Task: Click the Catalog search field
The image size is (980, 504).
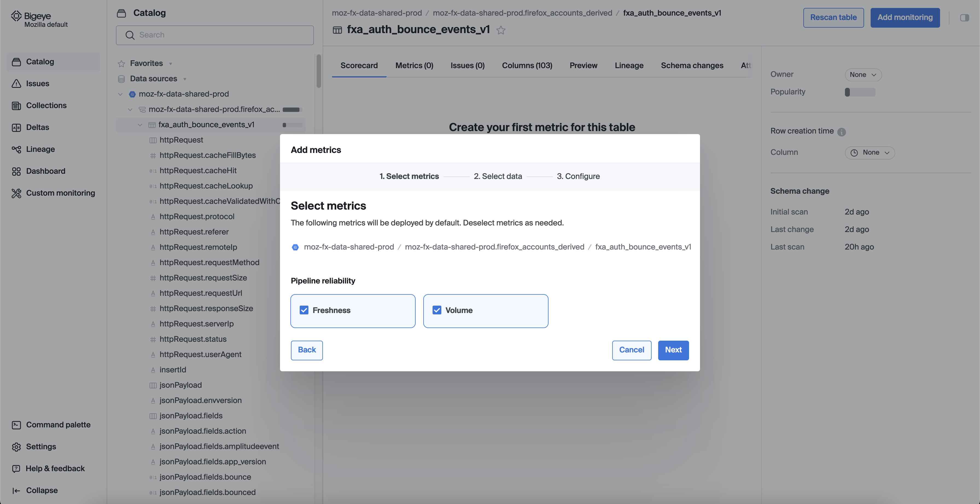Action: [x=215, y=35]
